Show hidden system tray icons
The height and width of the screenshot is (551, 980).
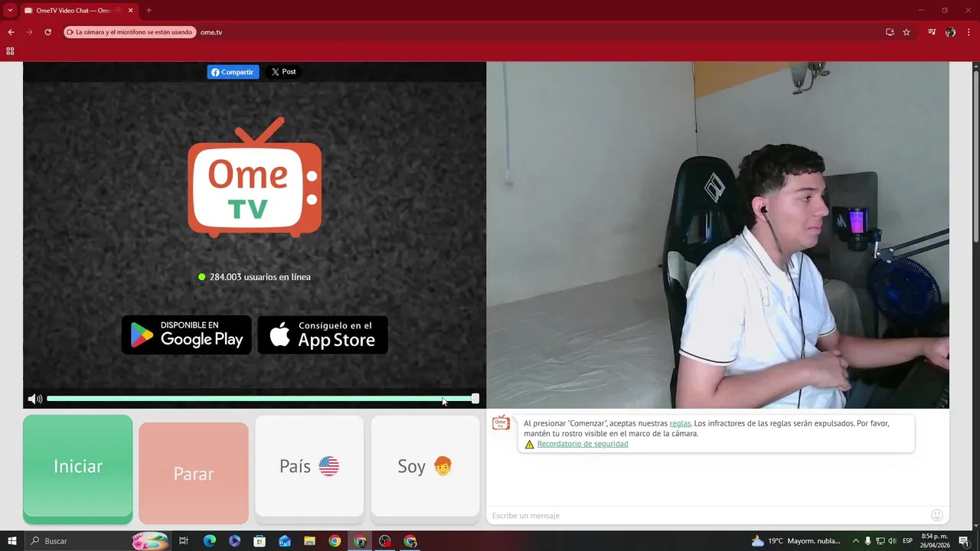856,541
